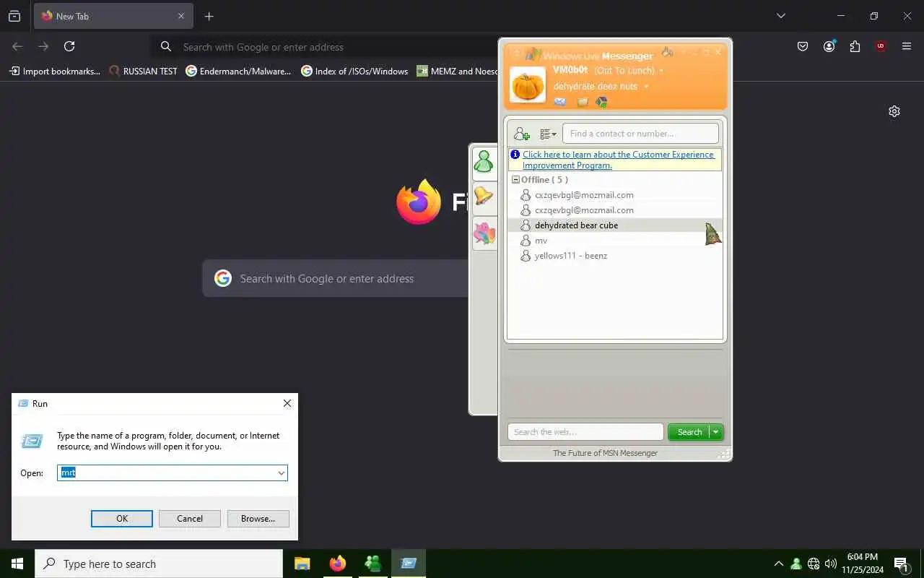
Task: Open the New Tab personalize gear icon
Action: pos(894,111)
